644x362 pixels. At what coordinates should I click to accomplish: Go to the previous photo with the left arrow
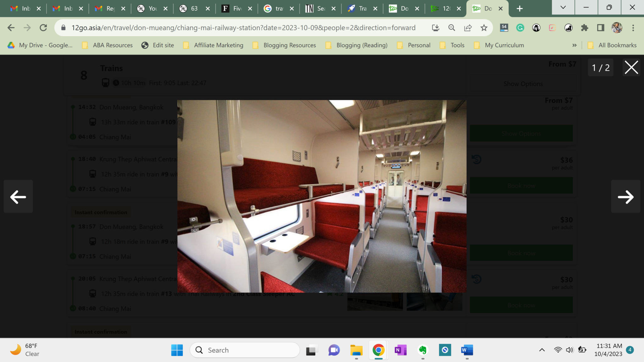tap(18, 197)
